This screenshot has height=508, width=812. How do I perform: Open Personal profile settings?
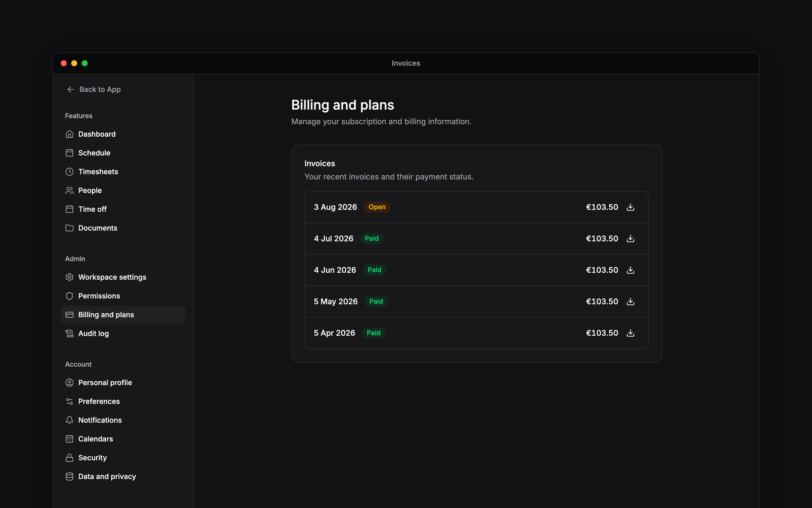pyautogui.click(x=123, y=383)
